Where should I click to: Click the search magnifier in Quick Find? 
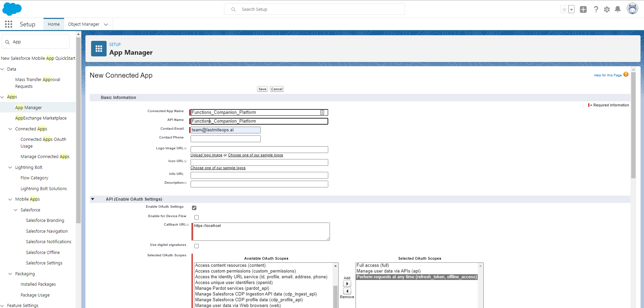(x=7, y=42)
